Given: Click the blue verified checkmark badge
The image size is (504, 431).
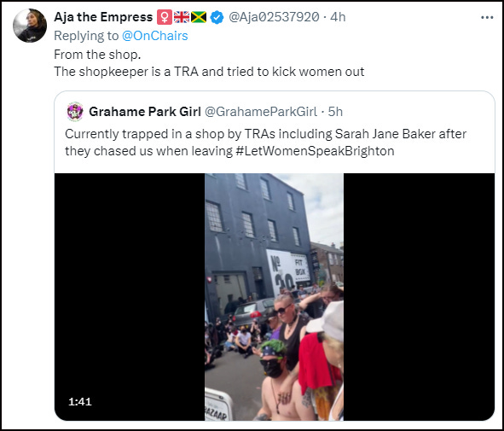Looking at the screenshot, I should tap(217, 17).
